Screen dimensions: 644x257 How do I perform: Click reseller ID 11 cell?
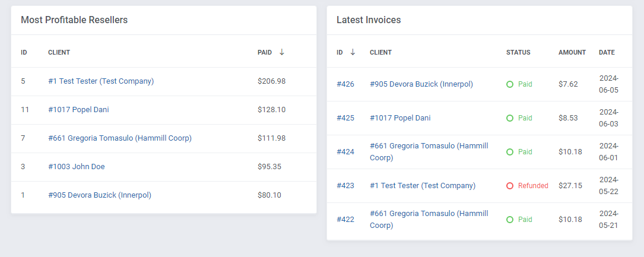24,110
